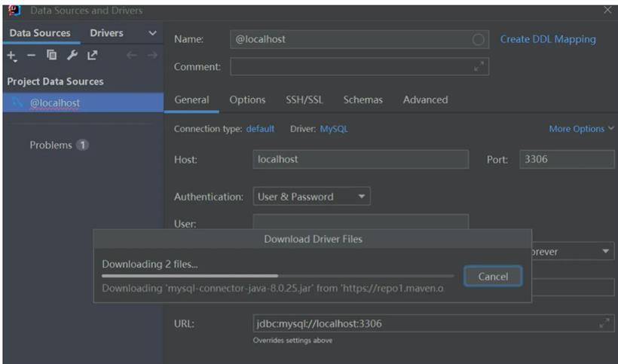
Task: Open the chevron beside Drivers tab
Action: click(152, 33)
